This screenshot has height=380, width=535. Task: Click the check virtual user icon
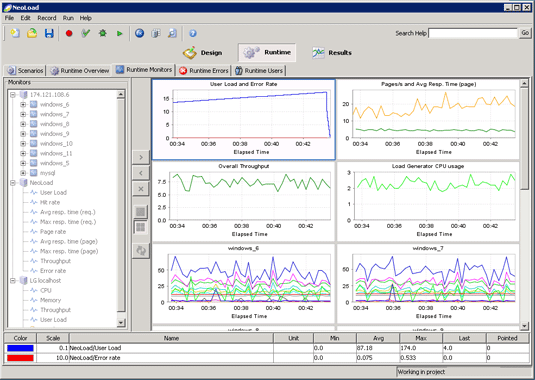click(86, 33)
